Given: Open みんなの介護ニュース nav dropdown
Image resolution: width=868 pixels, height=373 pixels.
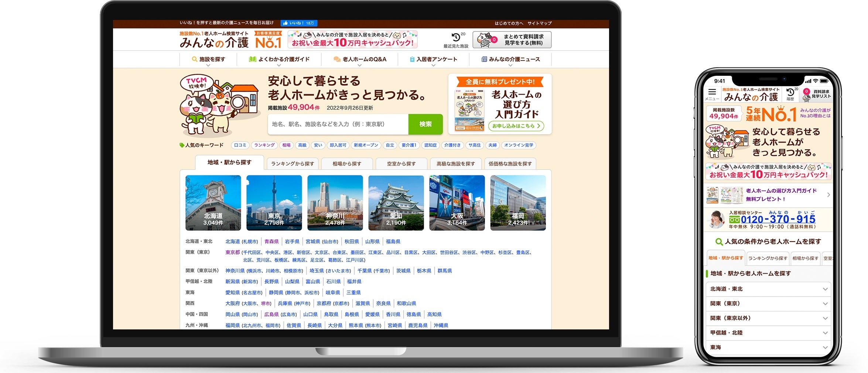Looking at the screenshot, I should 510,59.
